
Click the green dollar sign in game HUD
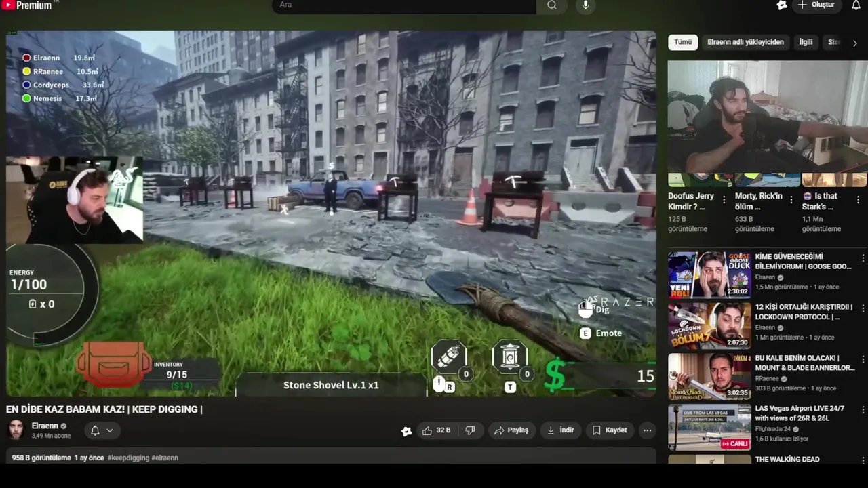click(x=555, y=375)
